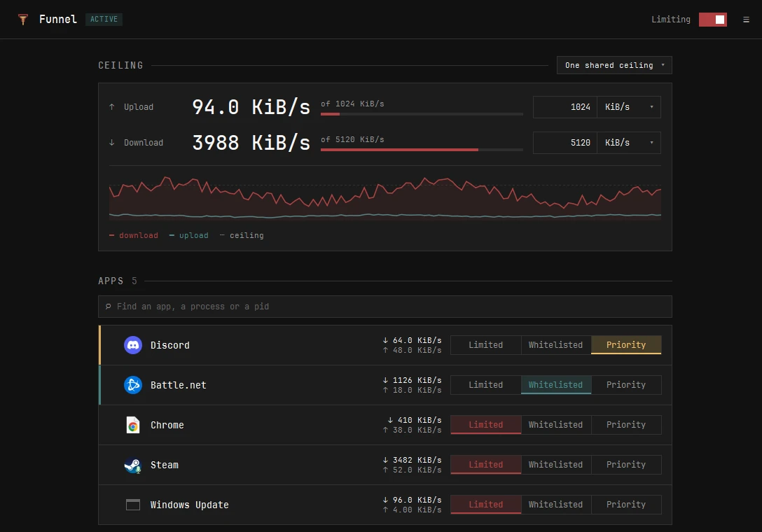
Task: Select Priority for Discord
Action: 626,345
